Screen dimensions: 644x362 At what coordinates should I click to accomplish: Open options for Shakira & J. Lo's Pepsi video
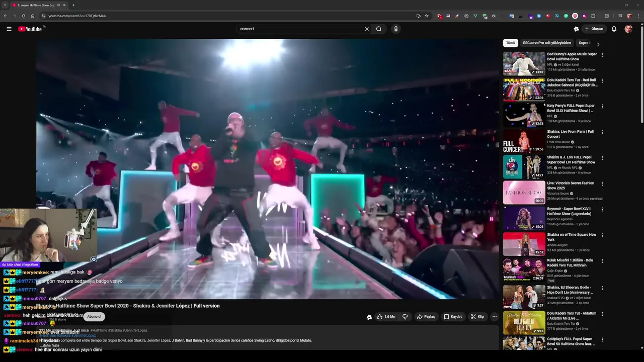tap(602, 158)
